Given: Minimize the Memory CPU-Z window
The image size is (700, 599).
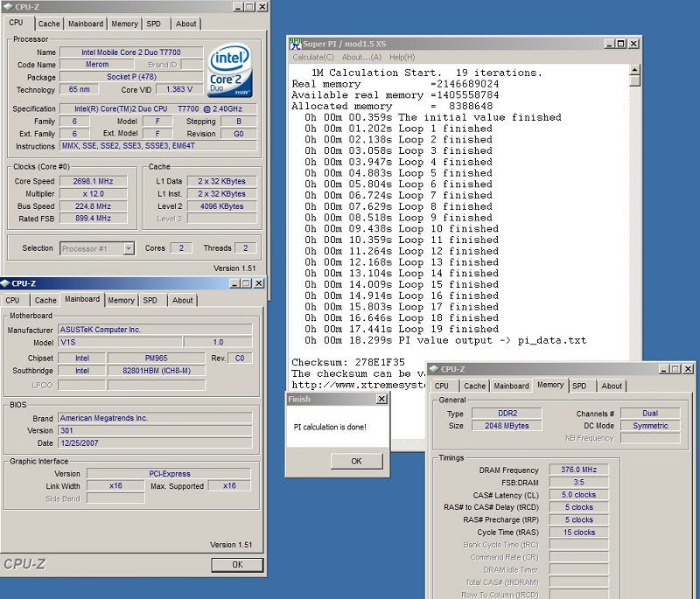Looking at the screenshot, I should [x=664, y=369].
